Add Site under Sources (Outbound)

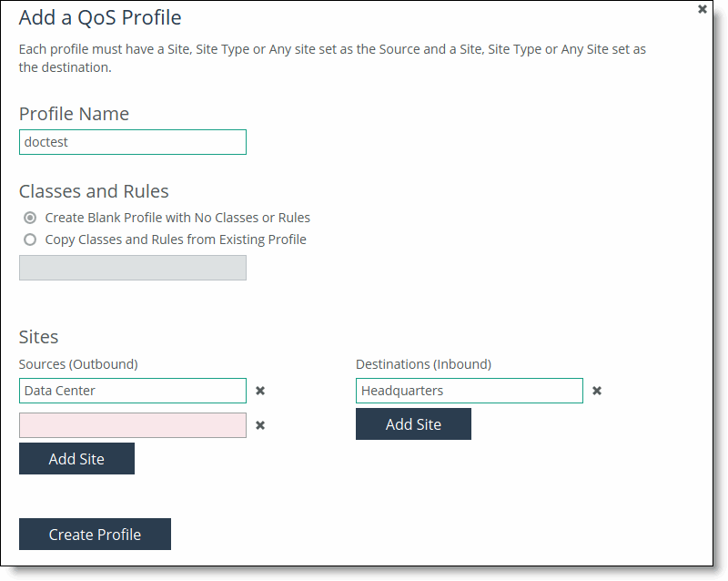[76, 459]
